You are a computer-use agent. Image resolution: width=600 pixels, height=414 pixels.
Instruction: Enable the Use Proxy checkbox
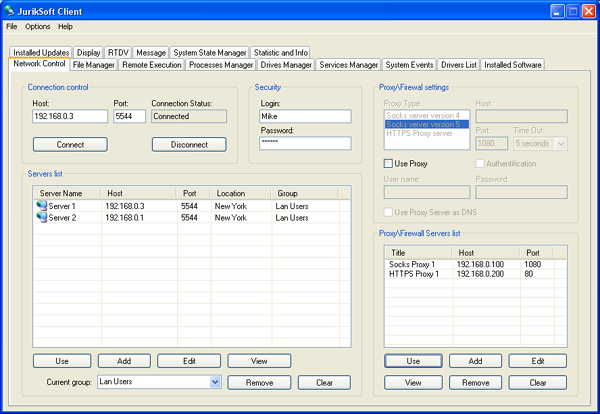(x=388, y=164)
